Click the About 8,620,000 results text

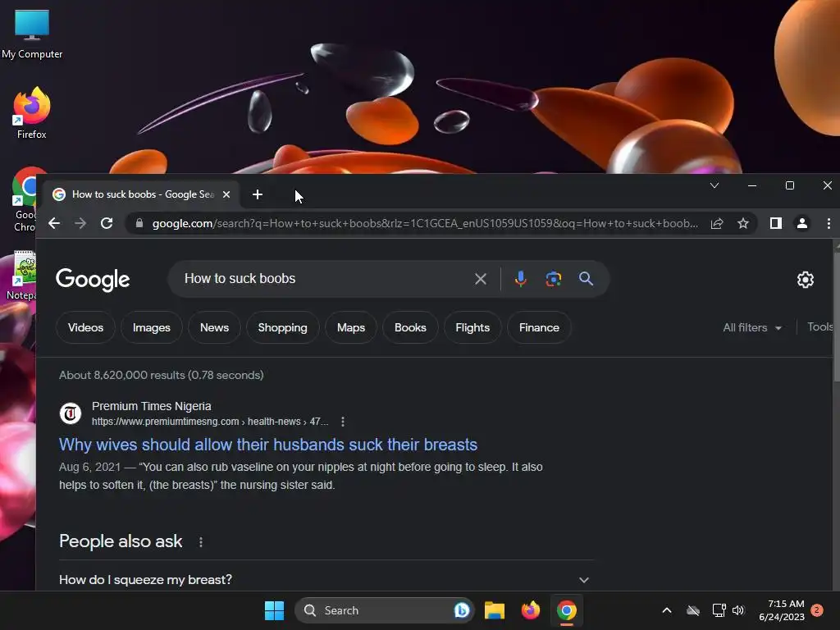162,375
